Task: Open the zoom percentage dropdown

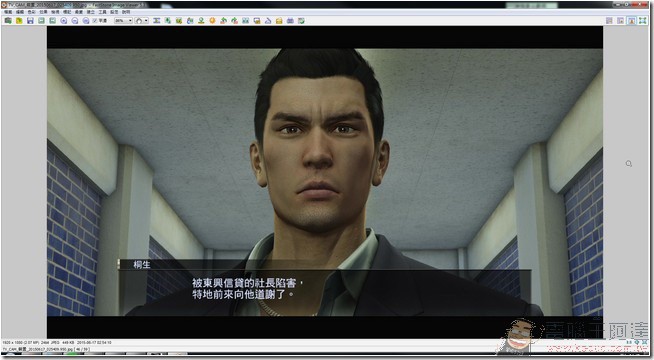Action: [x=123, y=20]
